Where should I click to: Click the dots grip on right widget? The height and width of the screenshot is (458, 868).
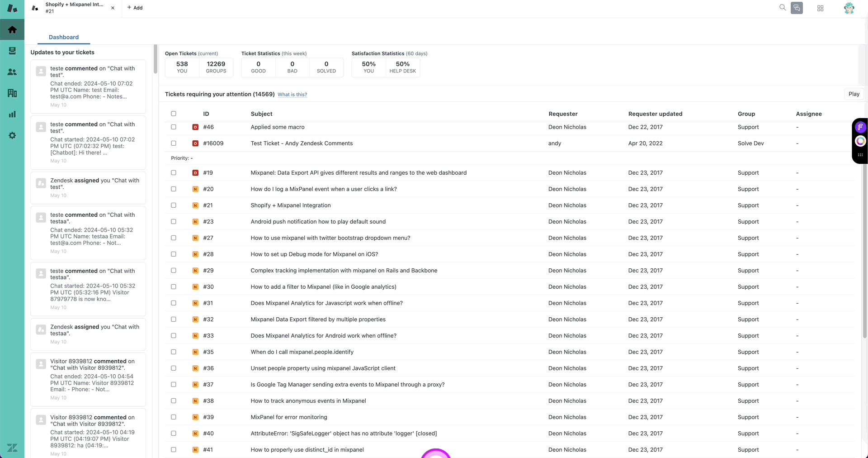tap(860, 155)
